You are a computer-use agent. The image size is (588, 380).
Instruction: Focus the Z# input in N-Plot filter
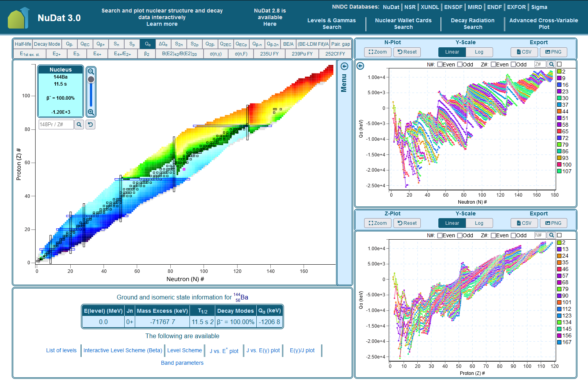(x=540, y=64)
